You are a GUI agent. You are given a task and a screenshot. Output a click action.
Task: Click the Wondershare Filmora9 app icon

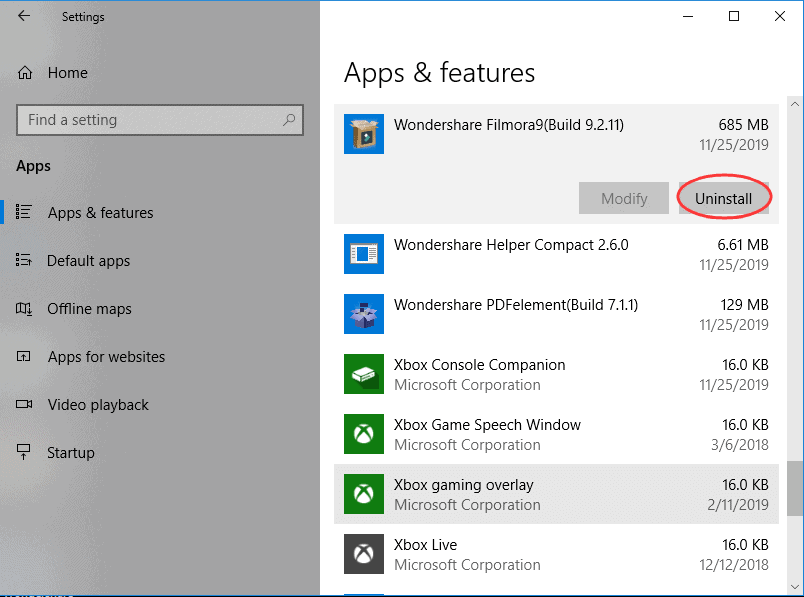[x=364, y=134]
